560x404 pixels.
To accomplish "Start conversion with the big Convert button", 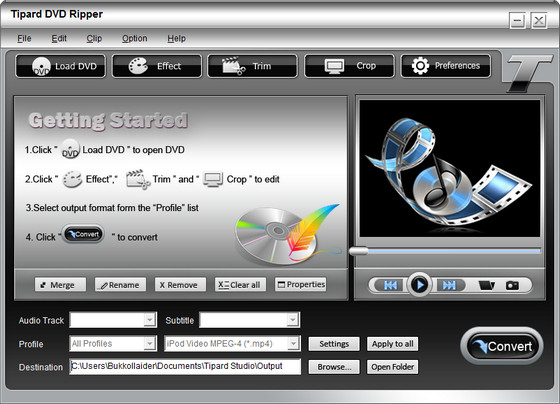I will (x=502, y=346).
